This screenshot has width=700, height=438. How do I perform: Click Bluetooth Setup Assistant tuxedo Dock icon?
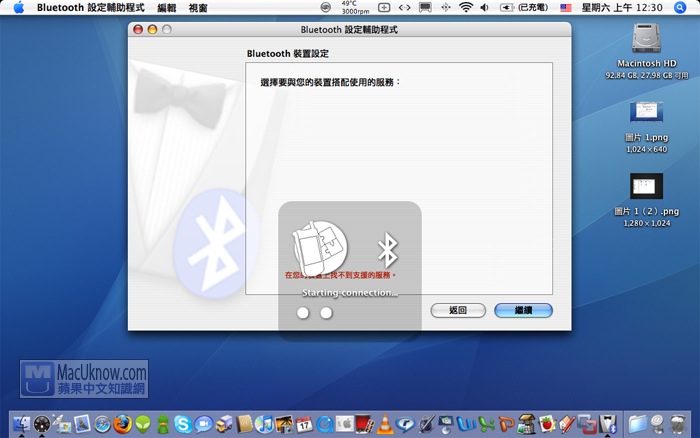pos(608,424)
